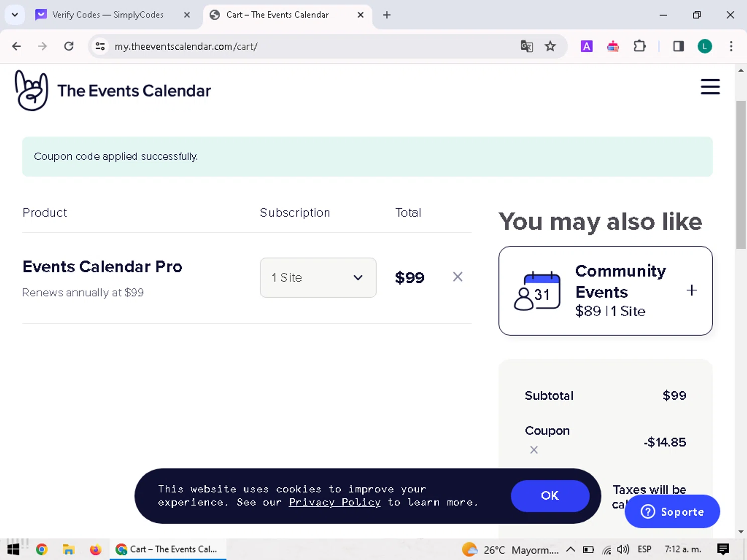
Task: Click the Subtotal label
Action: coord(549,396)
